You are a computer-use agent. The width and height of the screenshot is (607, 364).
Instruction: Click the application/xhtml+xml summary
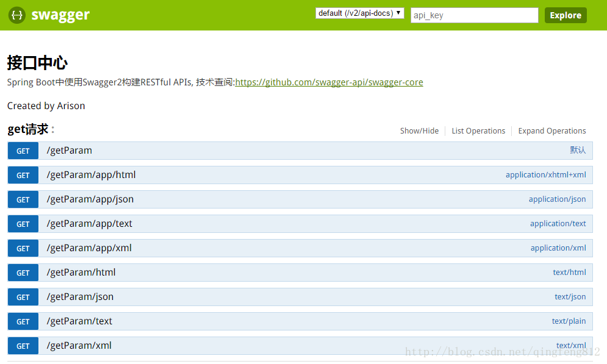(546, 175)
